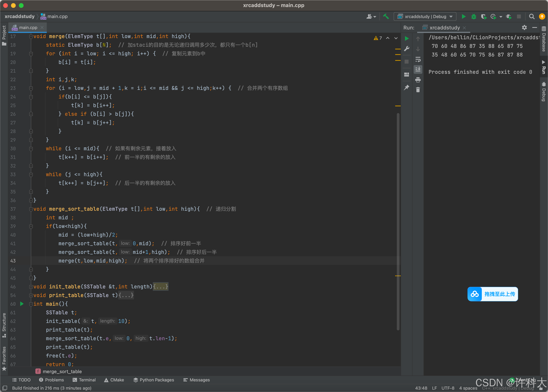Open xrcaddstudy | Debug configuration dropdown
The width and height of the screenshot is (548, 392).
pyautogui.click(x=425, y=16)
